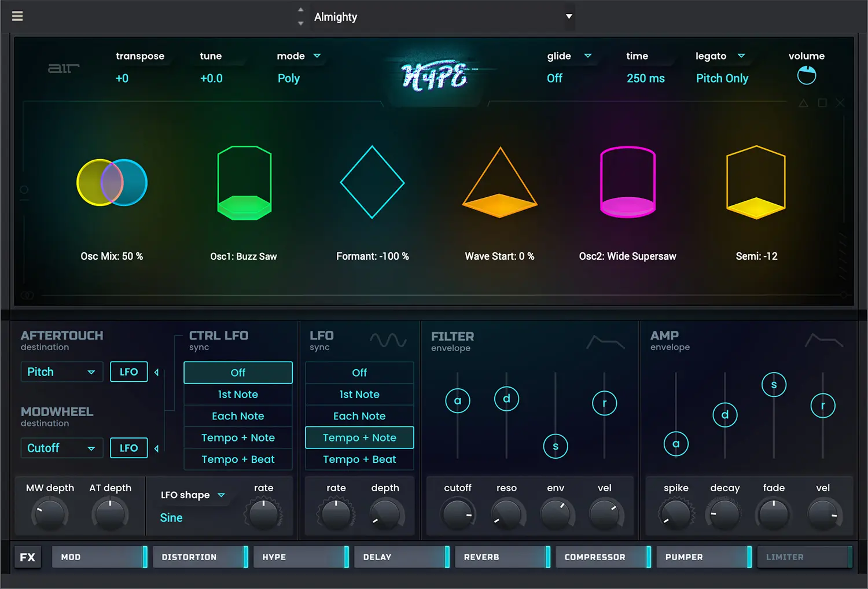This screenshot has width=868, height=589.
Task: Click the Osc Mix overlapping circles icon
Action: pos(112,182)
